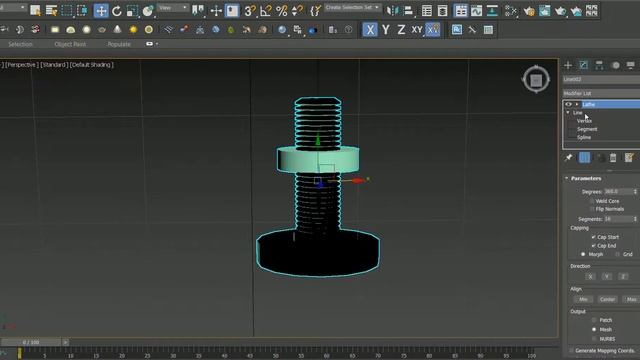Toggle Flip Normals checkbox
This screenshot has width=640, height=360.
[591, 209]
